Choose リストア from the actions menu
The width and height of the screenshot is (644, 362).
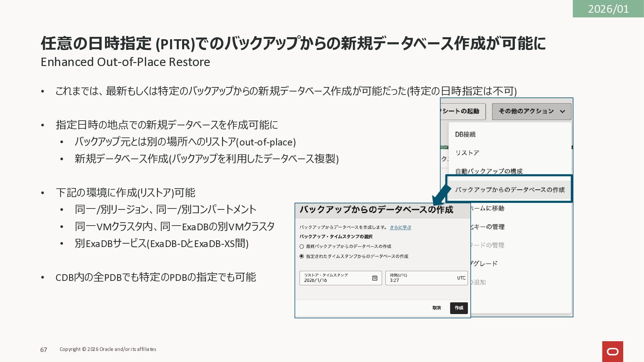coord(467,153)
